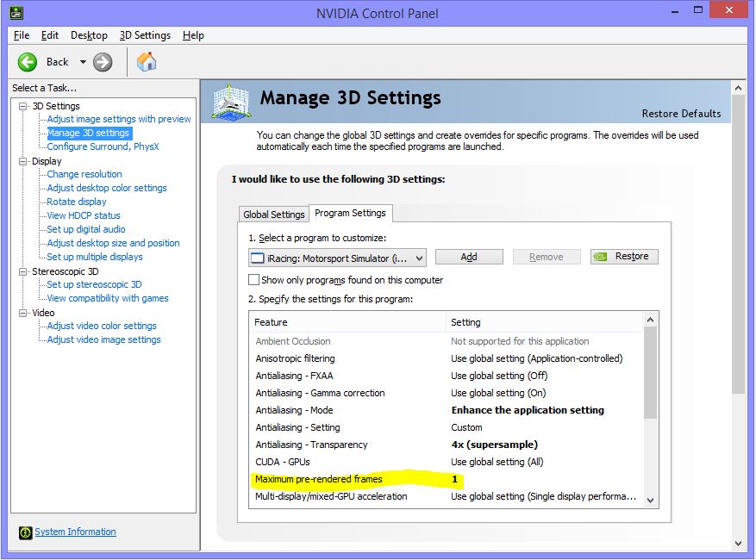Click the System Information icon
Image resolution: width=756 pixels, height=560 pixels.
[26, 532]
